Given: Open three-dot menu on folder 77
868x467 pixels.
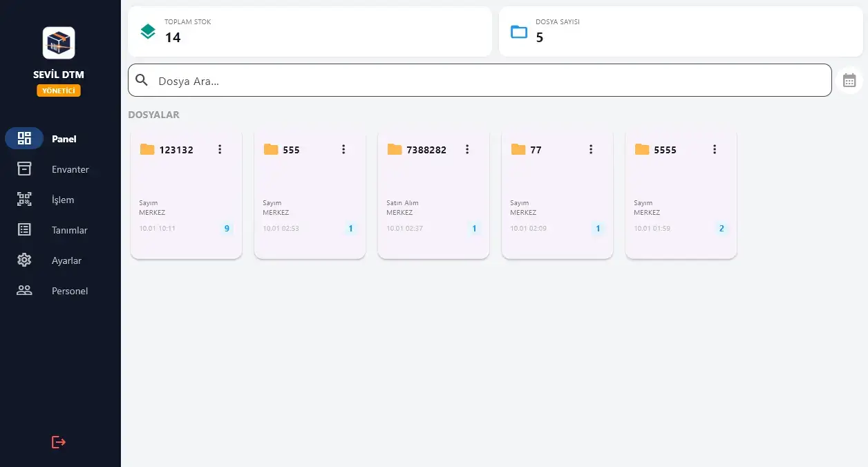Looking at the screenshot, I should tap(591, 149).
